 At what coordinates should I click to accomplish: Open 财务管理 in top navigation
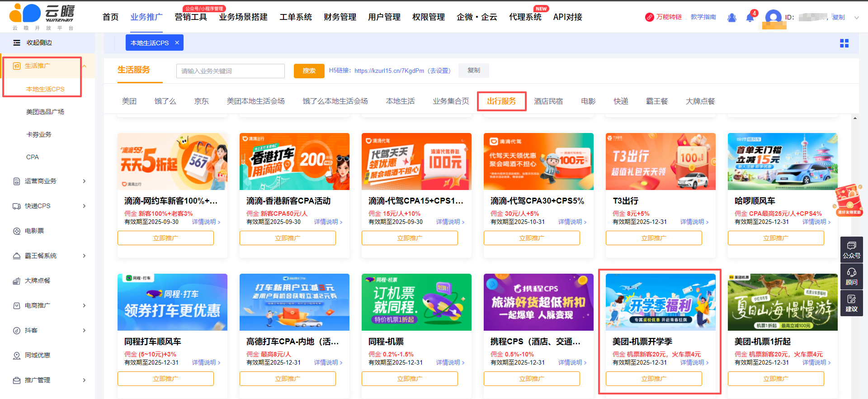pyautogui.click(x=340, y=17)
